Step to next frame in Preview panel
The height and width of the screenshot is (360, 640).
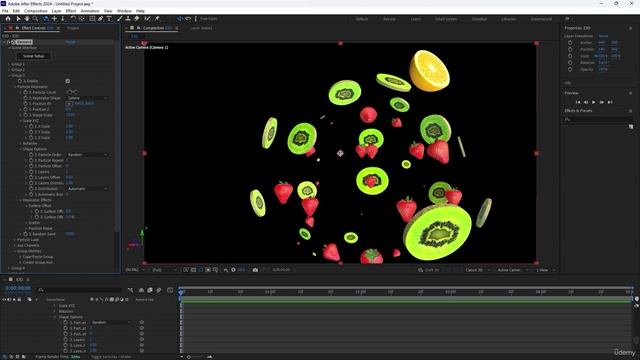click(x=602, y=102)
